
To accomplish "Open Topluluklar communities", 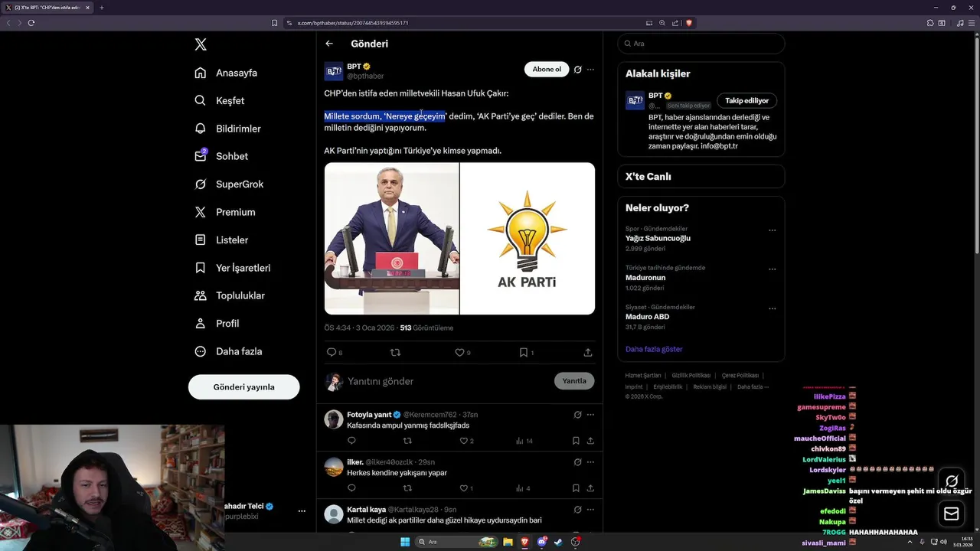I will pos(230,295).
